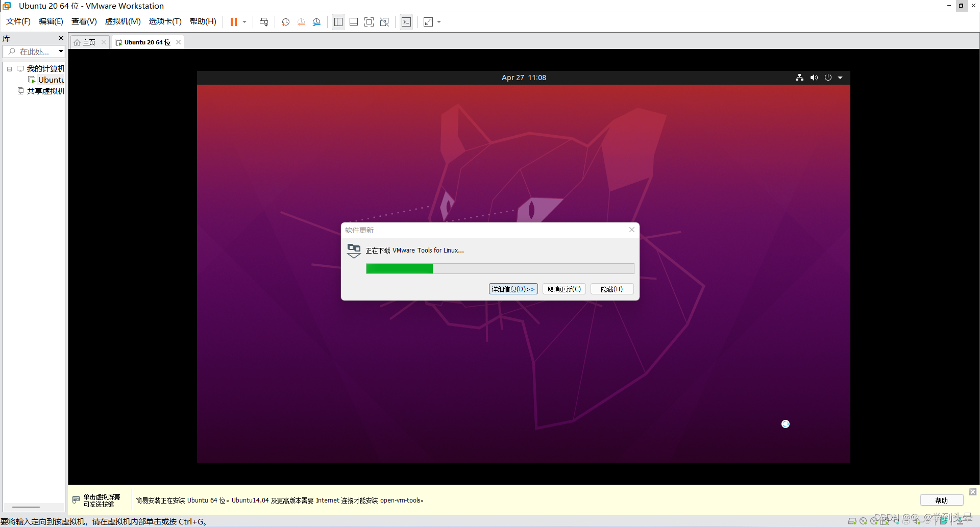Click the 详细信息(D)>> button
This screenshot has height=527, width=980.
(513, 289)
